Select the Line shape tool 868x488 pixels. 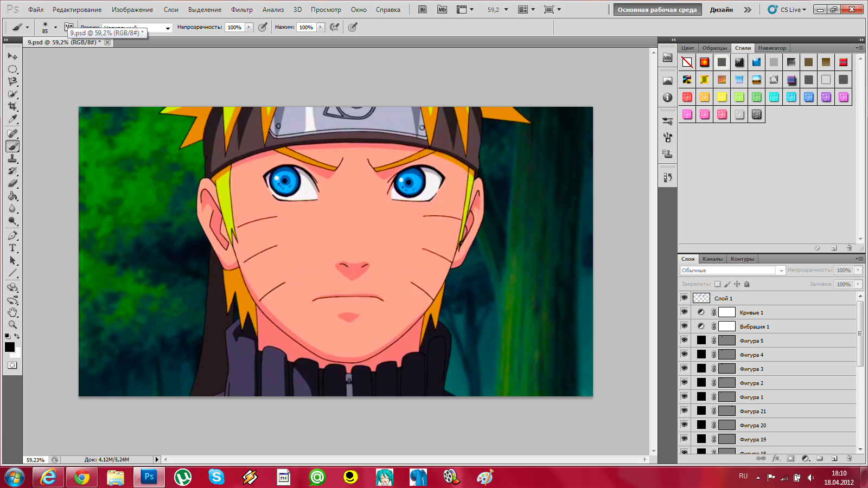point(12,273)
